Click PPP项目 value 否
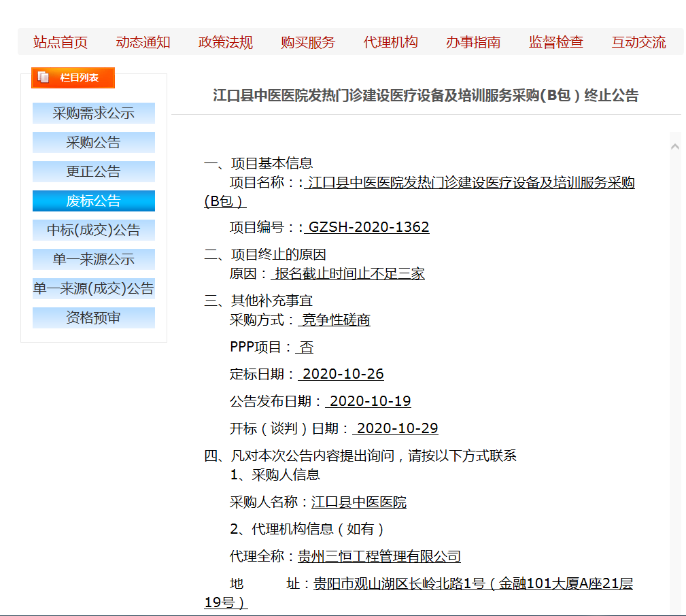The height and width of the screenshot is (616, 686). [x=305, y=347]
